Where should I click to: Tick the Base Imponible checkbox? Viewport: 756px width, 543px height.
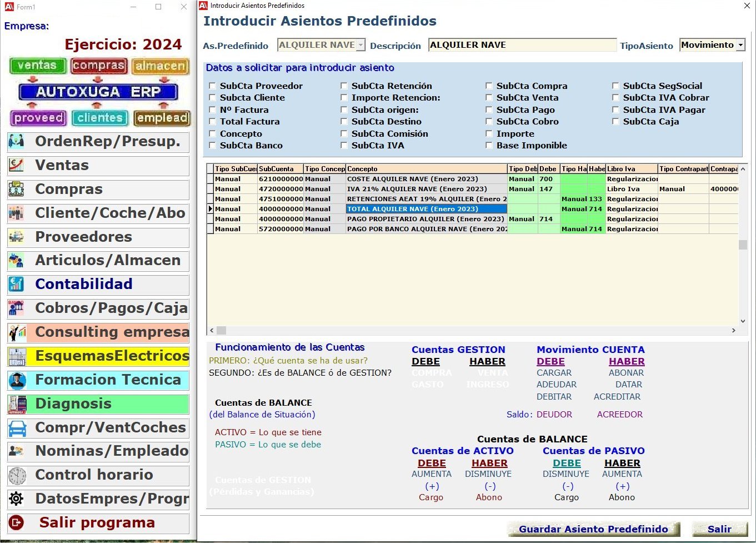[489, 146]
